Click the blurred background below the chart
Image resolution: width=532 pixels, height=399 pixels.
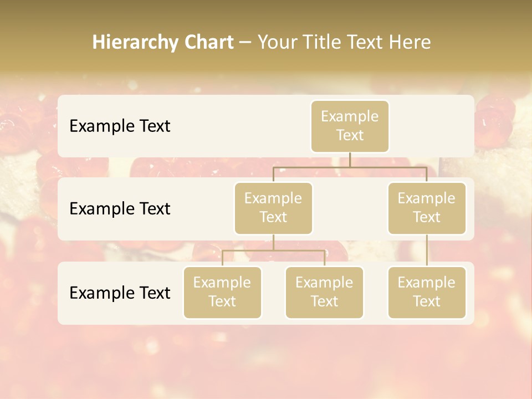(266, 360)
